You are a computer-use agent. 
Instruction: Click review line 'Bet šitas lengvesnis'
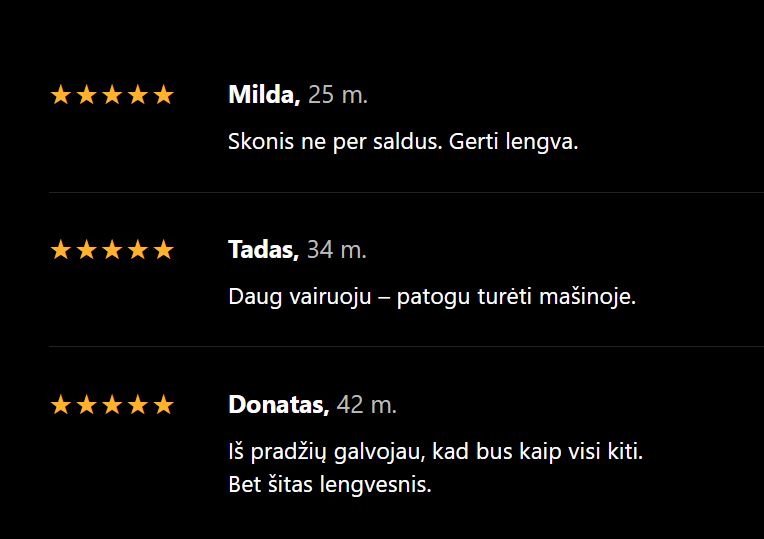click(x=330, y=486)
